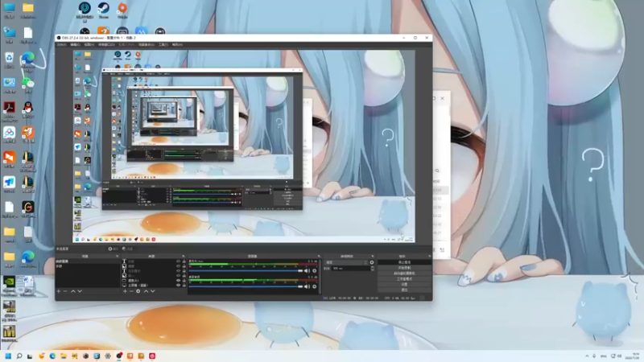Add a new source with the Sources plus button

pos(125,291)
